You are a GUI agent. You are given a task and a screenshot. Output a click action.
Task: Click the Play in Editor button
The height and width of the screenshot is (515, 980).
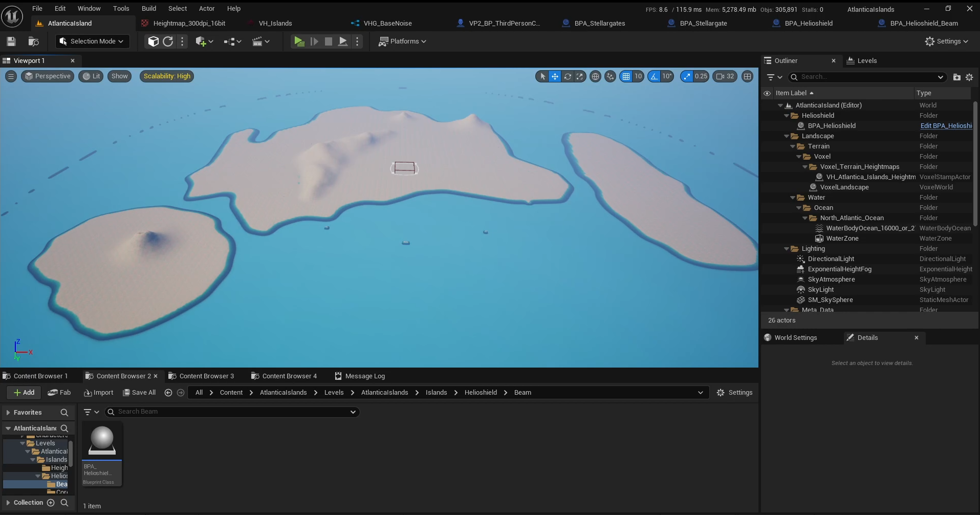point(299,41)
